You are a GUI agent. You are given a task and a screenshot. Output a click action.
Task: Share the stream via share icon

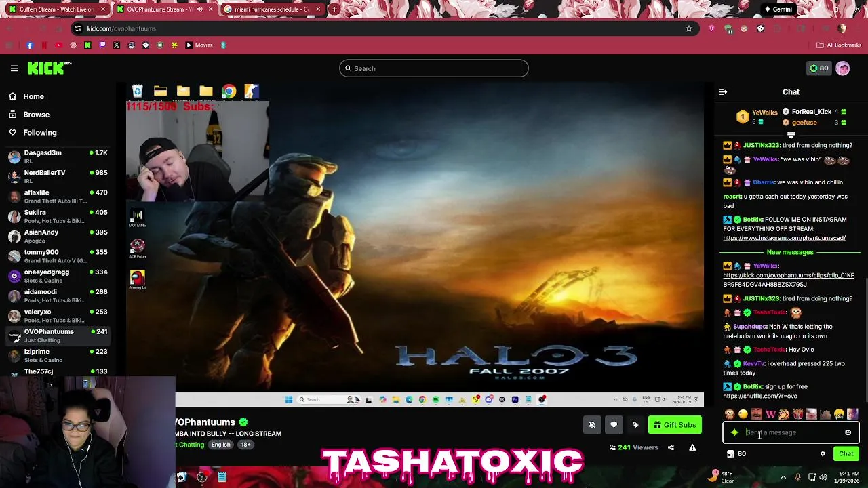(x=671, y=447)
